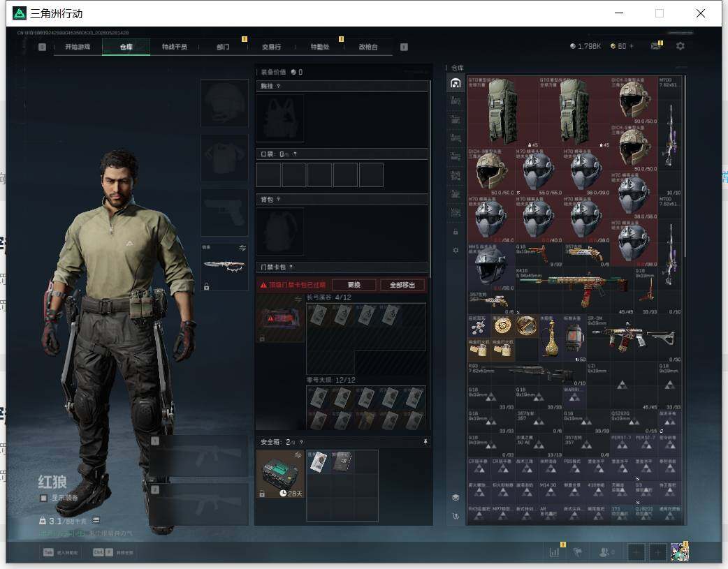Open the mail inbox icon
The width and height of the screenshot is (728, 569).
pyautogui.click(x=656, y=46)
